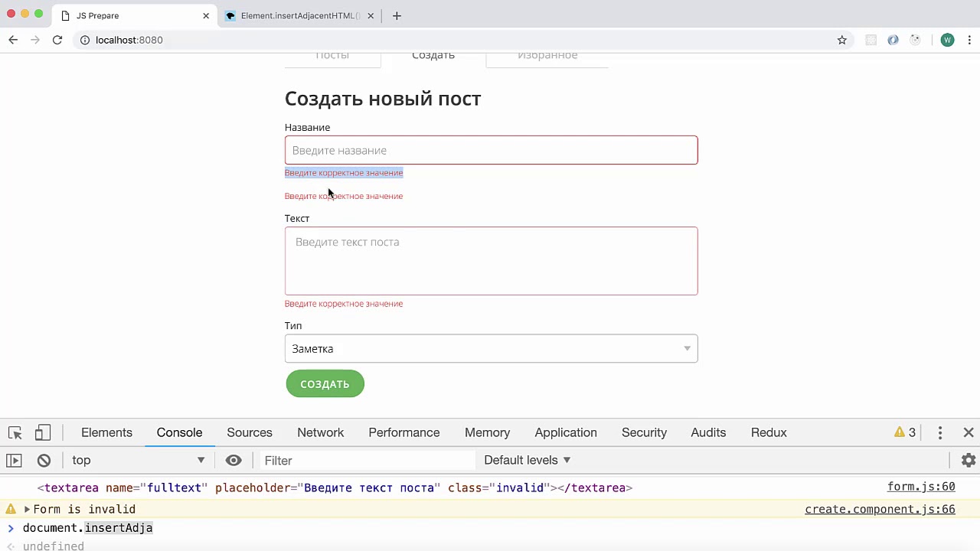Switch to the Посты tab
This screenshot has height=551, width=980.
coord(332,58)
